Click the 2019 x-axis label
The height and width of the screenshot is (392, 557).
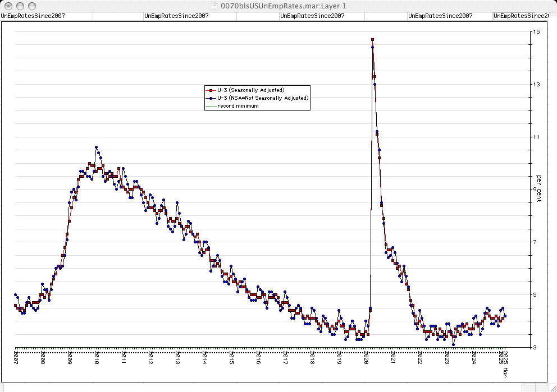coord(340,358)
